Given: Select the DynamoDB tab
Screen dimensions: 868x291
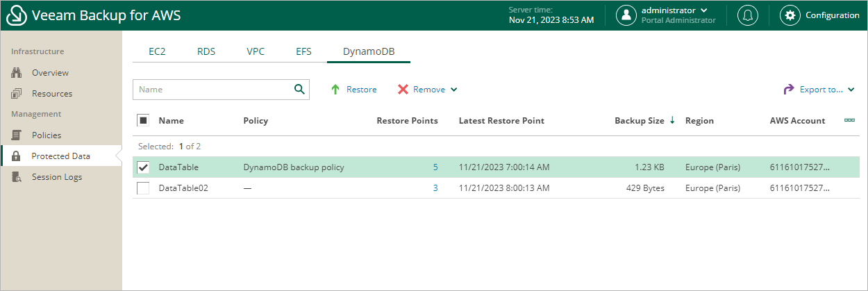Looking at the screenshot, I should coord(369,51).
